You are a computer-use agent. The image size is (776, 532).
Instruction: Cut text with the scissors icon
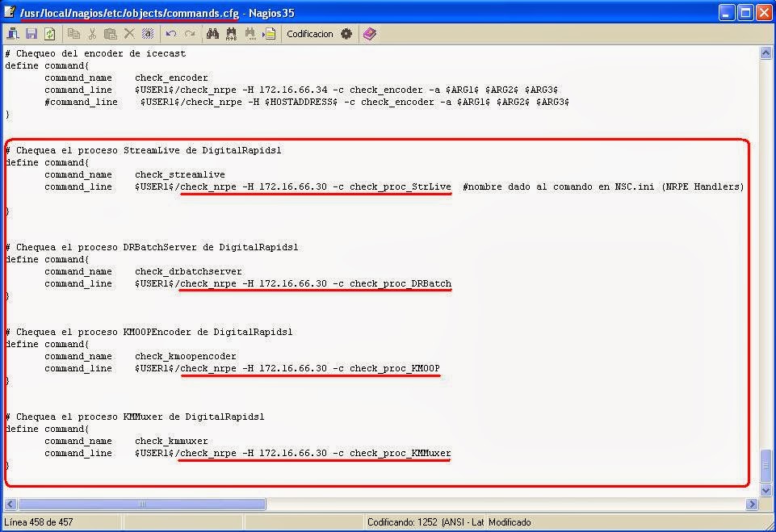[x=91, y=34]
